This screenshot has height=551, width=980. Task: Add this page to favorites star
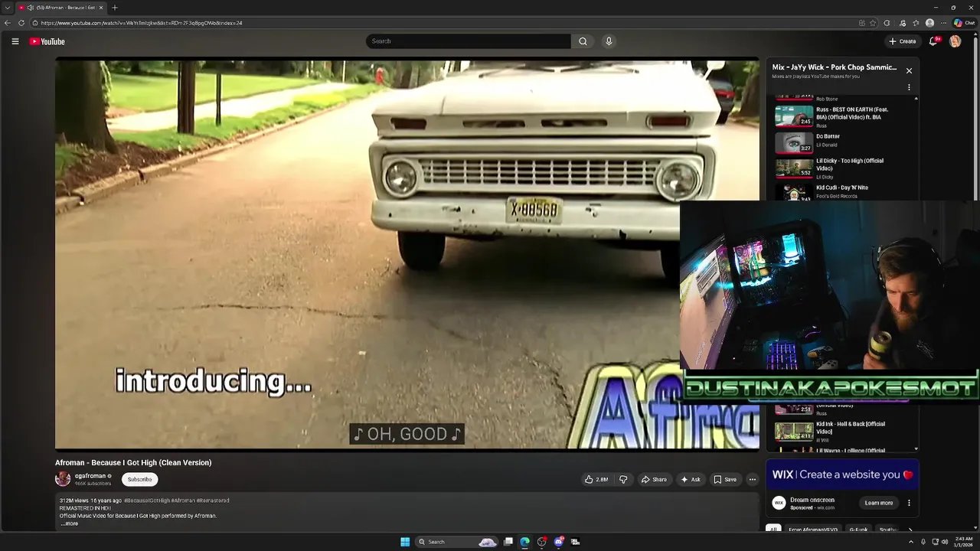coord(873,23)
